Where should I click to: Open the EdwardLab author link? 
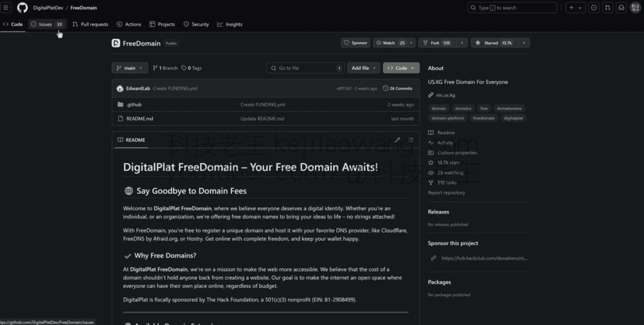pyautogui.click(x=138, y=88)
